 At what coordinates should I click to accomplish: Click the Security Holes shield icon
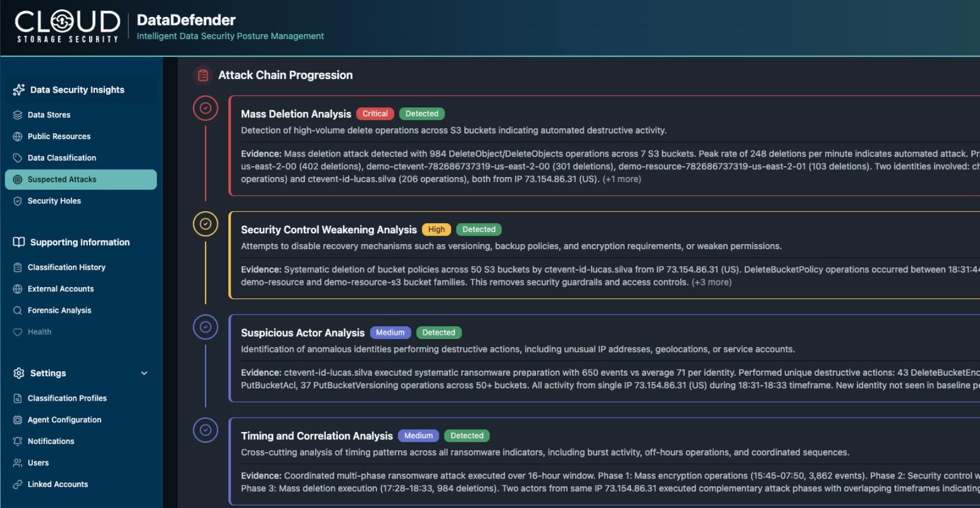[x=18, y=201]
